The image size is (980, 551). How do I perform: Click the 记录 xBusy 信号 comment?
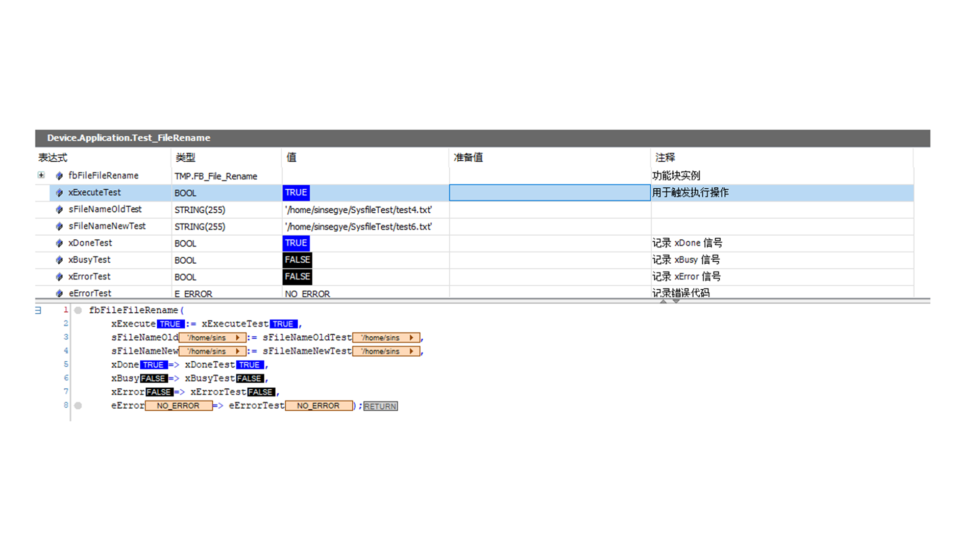click(x=687, y=260)
